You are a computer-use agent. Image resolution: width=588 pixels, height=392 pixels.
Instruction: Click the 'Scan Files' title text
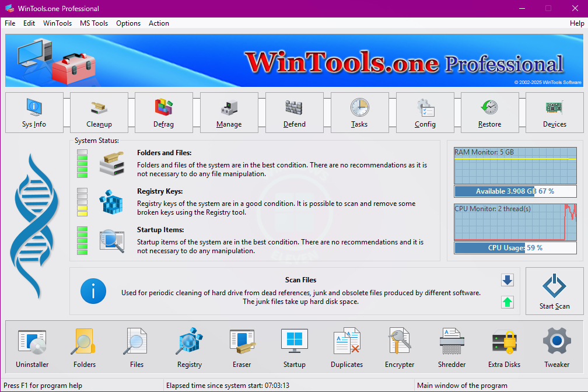(x=301, y=280)
